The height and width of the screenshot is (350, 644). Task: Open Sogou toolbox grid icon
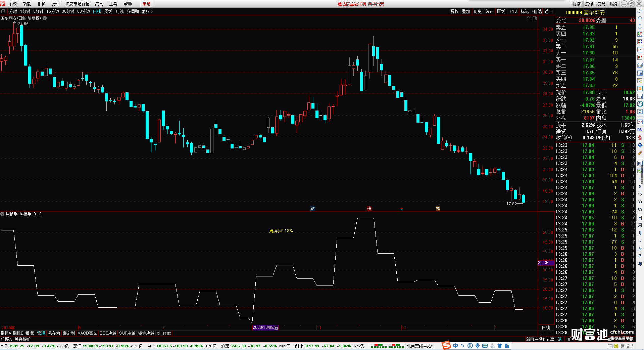507,346
